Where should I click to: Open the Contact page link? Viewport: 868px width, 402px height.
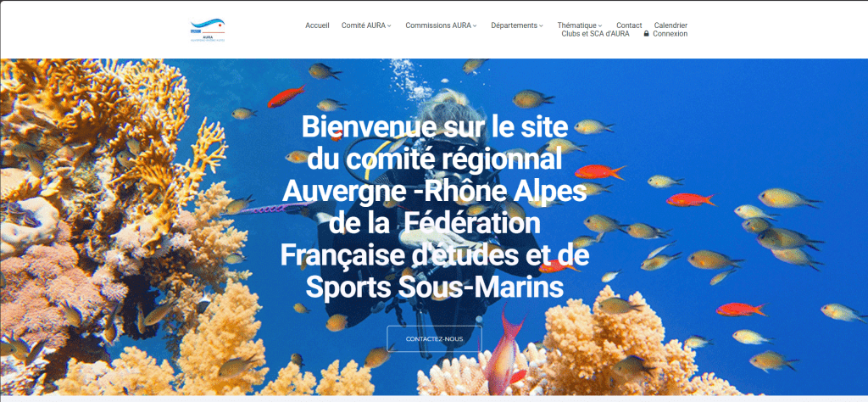click(x=630, y=25)
